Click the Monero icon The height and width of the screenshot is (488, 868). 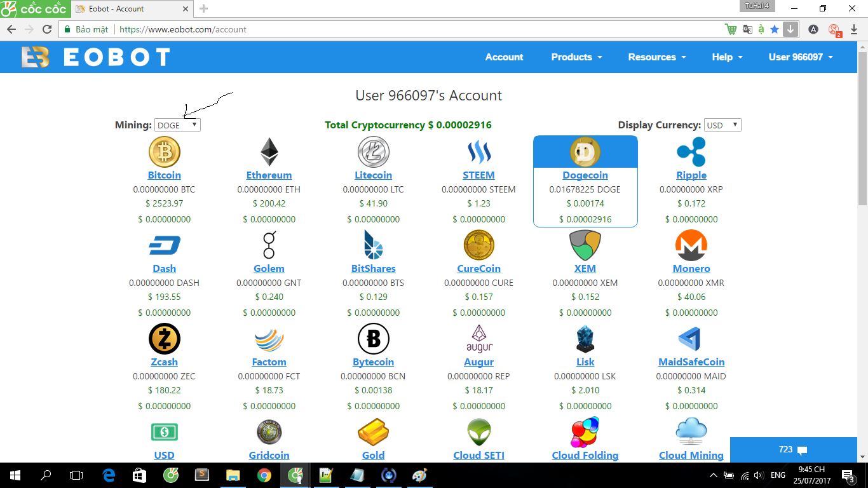coord(691,245)
